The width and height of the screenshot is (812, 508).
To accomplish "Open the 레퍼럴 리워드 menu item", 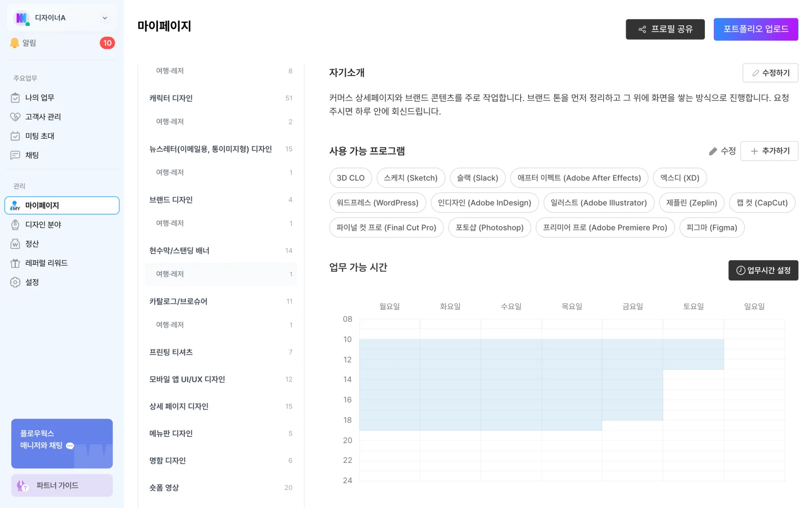I will tap(62, 263).
